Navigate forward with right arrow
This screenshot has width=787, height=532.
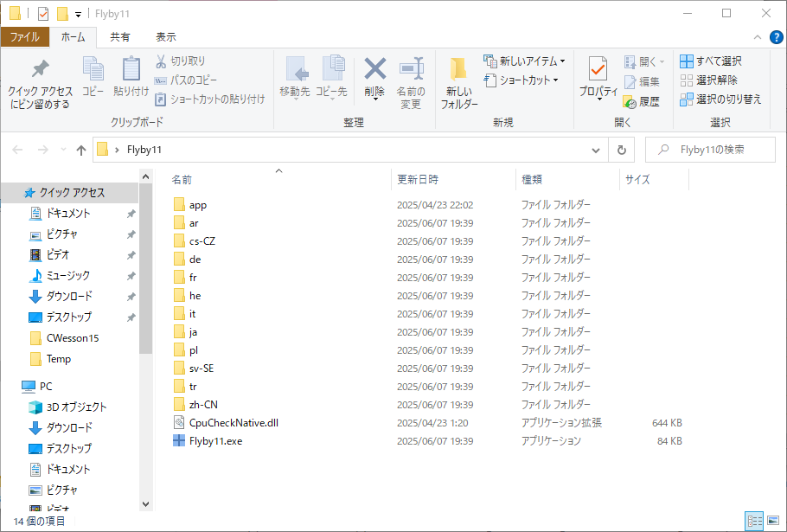[x=43, y=150]
